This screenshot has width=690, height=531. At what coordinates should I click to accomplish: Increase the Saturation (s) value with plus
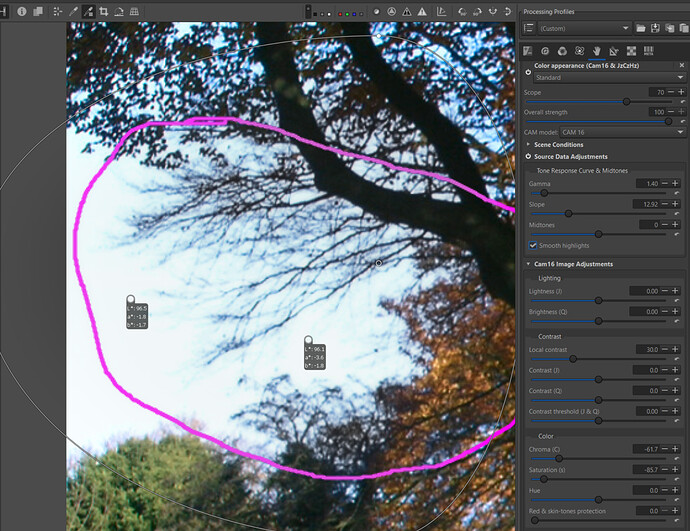(x=675, y=469)
